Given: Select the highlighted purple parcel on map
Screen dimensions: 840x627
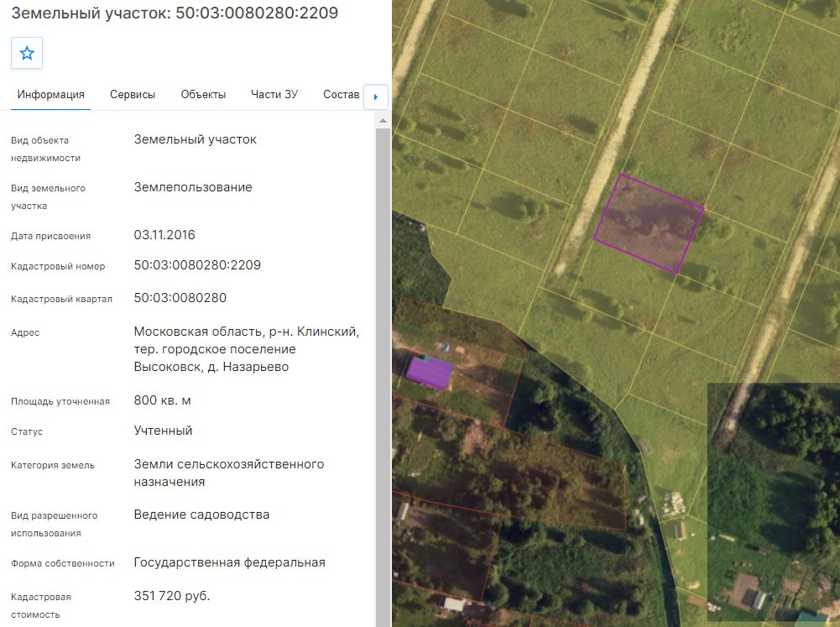Looking at the screenshot, I should [650, 223].
